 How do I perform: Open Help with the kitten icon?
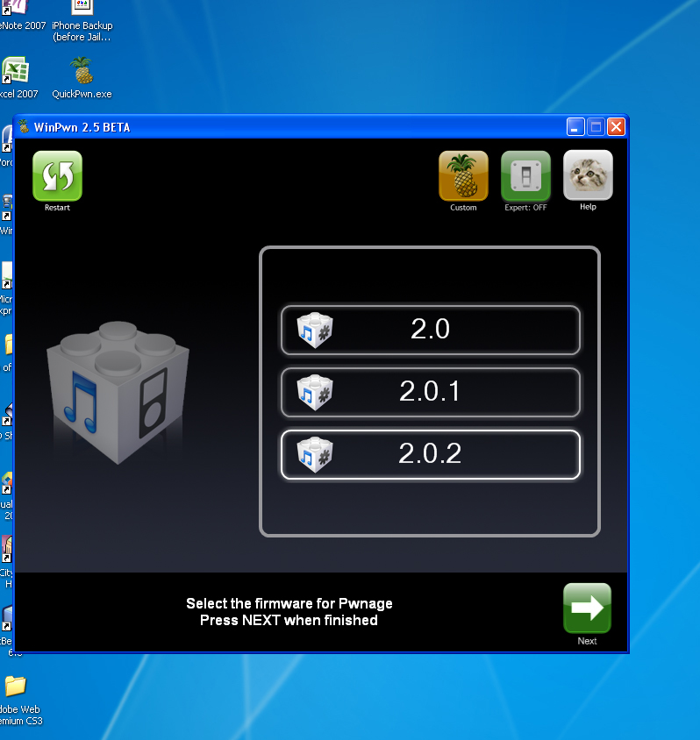pyautogui.click(x=588, y=175)
